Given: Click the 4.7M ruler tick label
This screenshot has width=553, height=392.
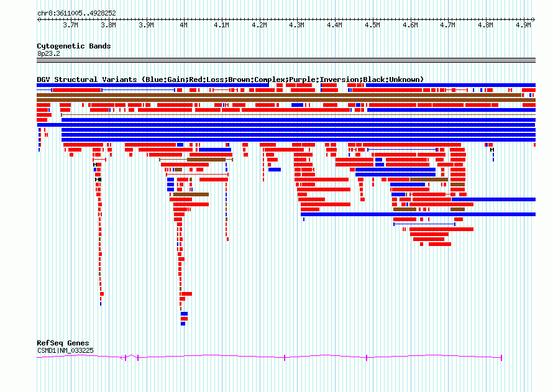Looking at the screenshot, I should point(448,25).
